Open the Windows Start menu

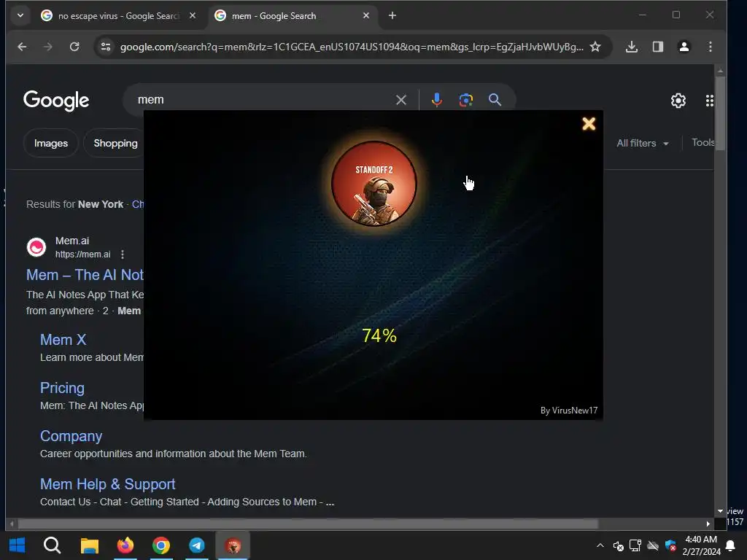pyautogui.click(x=18, y=545)
